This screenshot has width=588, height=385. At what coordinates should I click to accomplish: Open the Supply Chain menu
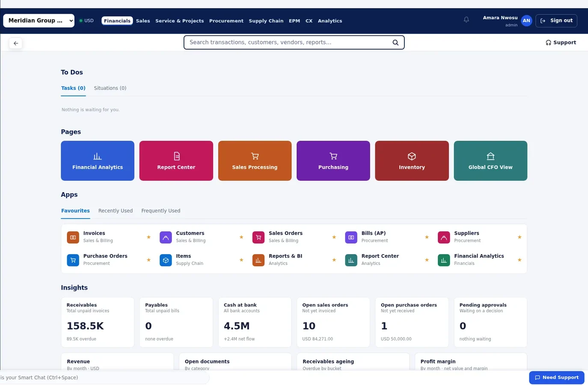point(266,21)
